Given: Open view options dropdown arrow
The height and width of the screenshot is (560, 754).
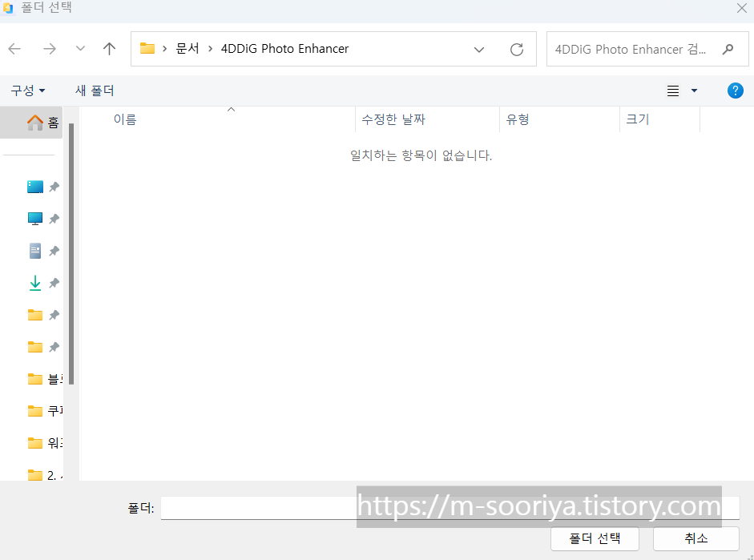Looking at the screenshot, I should coord(694,91).
